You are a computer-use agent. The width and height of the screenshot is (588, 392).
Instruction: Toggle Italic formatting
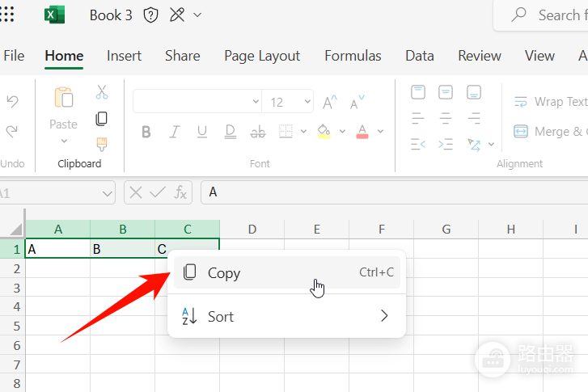tap(174, 132)
